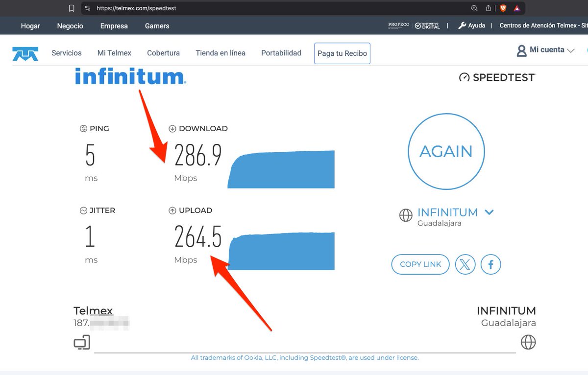Click the Telmex provider name

[93, 311]
